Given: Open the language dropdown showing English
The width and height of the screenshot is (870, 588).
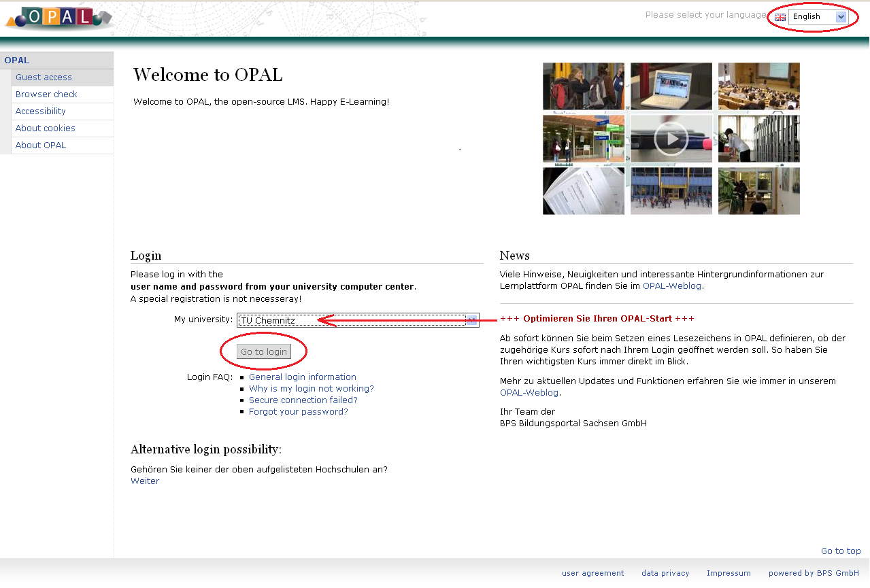Looking at the screenshot, I should point(818,17).
